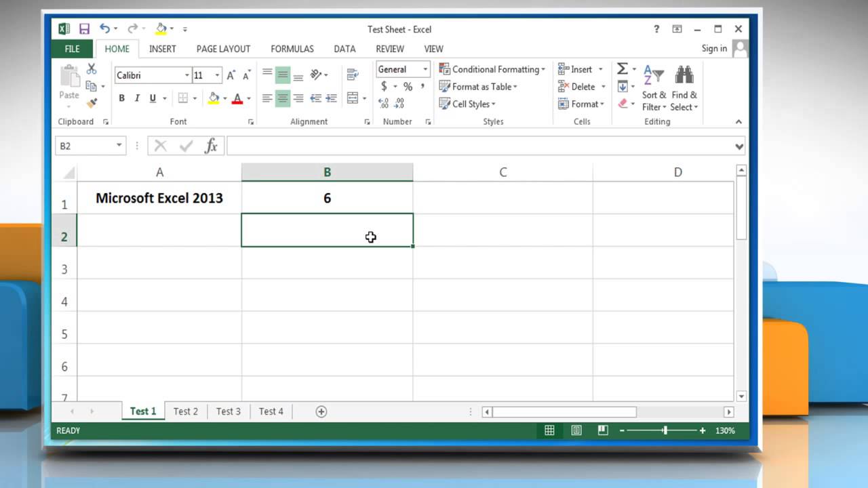This screenshot has width=868, height=488.
Task: Increase indent in Alignment group
Action: [x=332, y=98]
